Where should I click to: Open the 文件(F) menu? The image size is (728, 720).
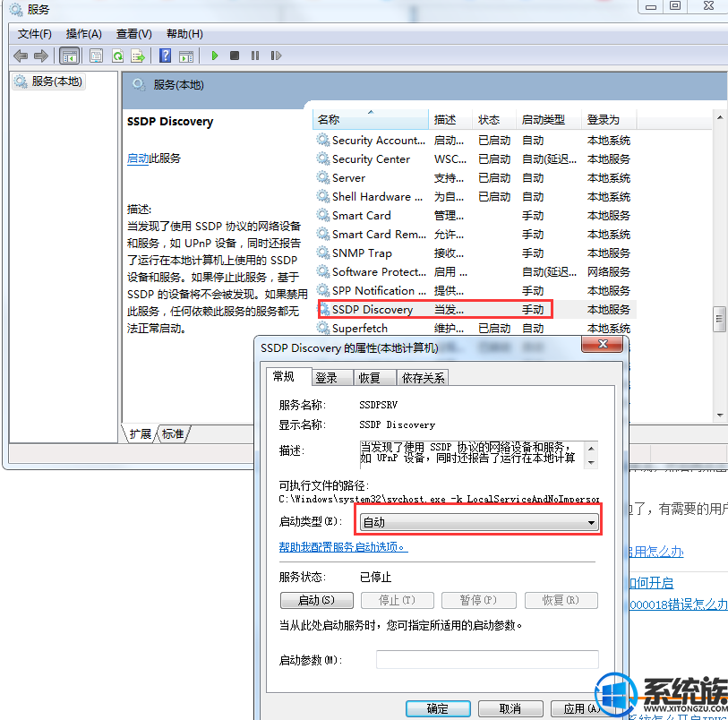click(x=34, y=34)
